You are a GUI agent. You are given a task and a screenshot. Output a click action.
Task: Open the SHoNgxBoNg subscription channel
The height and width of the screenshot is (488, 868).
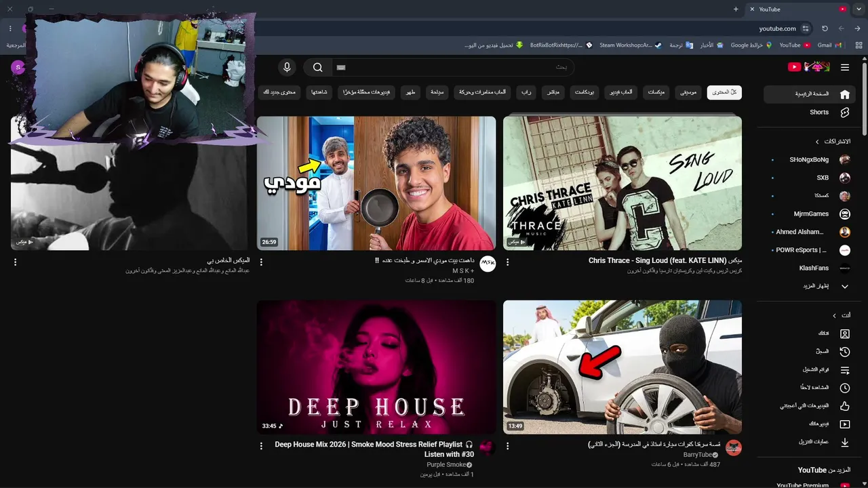click(x=810, y=160)
